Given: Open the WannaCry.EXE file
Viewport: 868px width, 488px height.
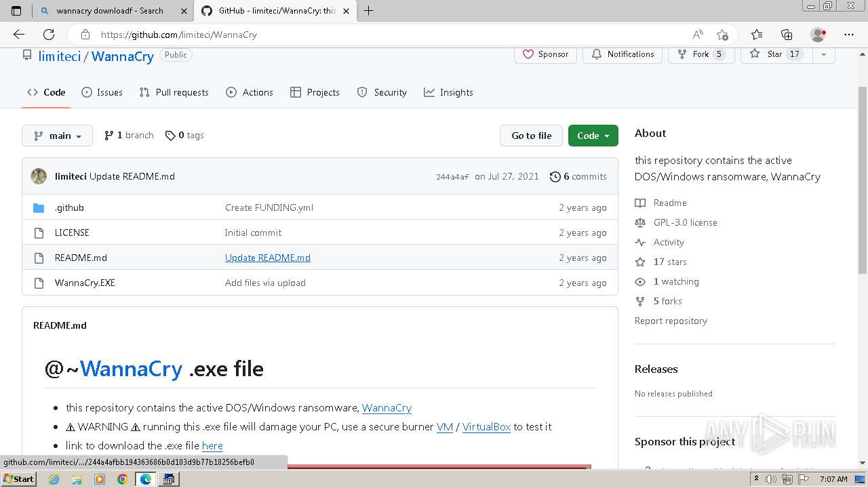Looking at the screenshot, I should tap(85, 283).
